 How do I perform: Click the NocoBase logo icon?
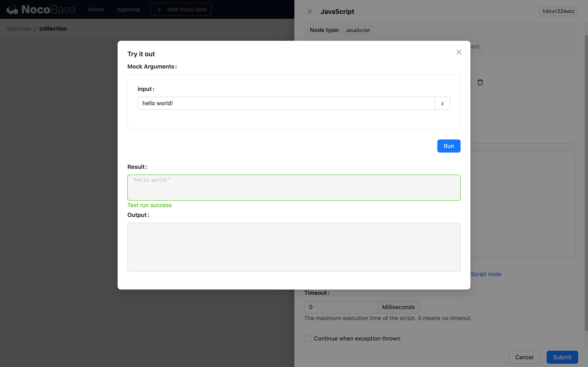click(12, 9)
